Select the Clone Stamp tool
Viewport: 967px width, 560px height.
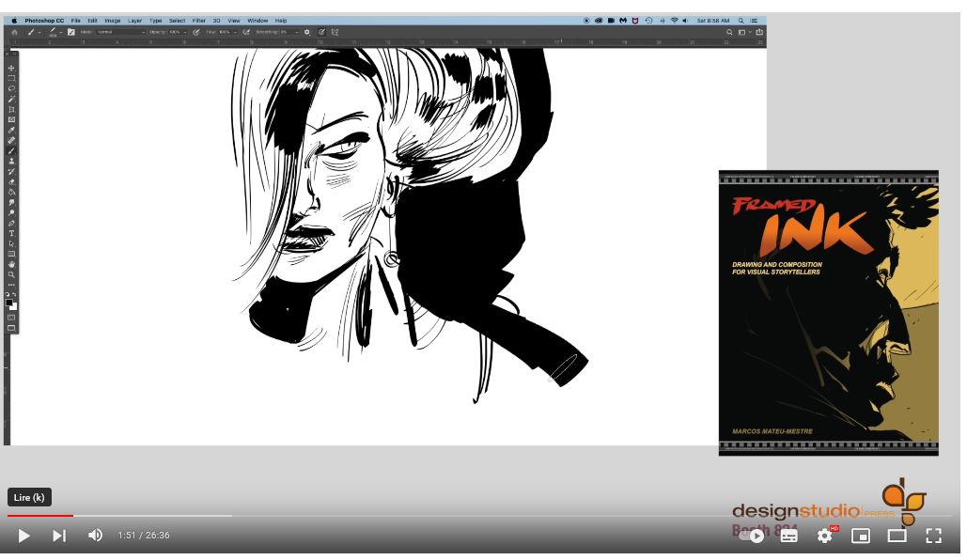pos(11,161)
